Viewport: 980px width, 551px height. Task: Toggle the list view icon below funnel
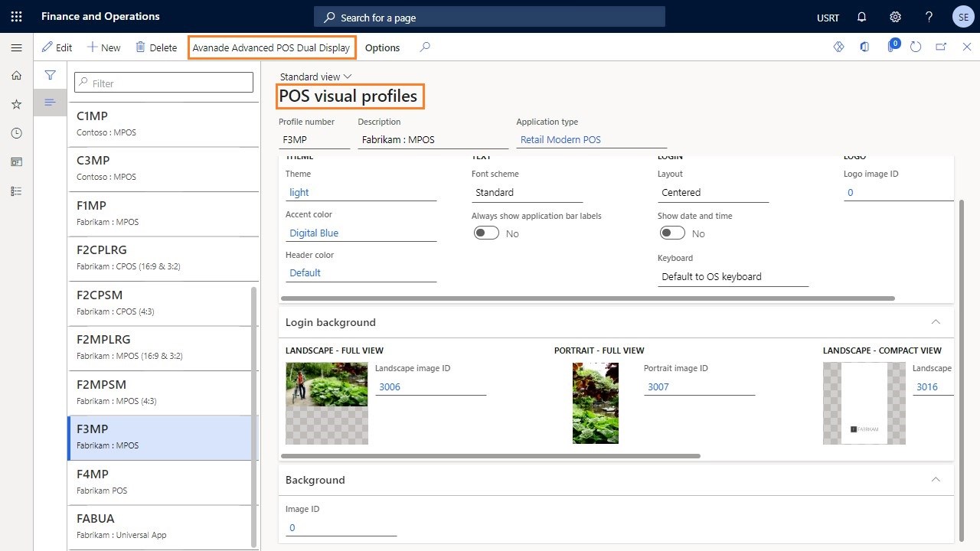point(50,103)
